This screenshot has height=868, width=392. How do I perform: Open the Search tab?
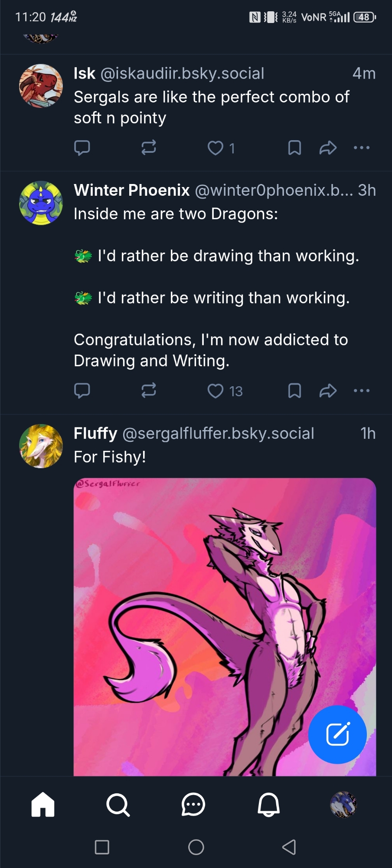(118, 804)
